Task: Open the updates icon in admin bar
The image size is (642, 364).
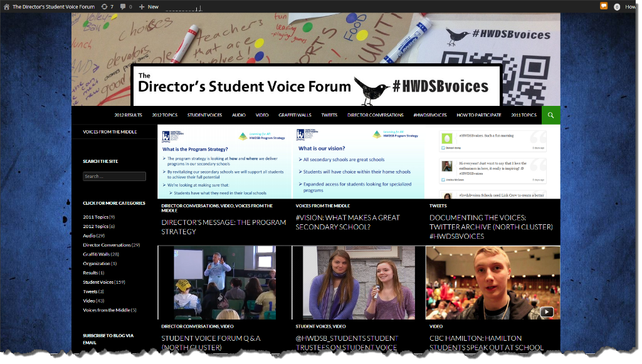Action: (104, 7)
